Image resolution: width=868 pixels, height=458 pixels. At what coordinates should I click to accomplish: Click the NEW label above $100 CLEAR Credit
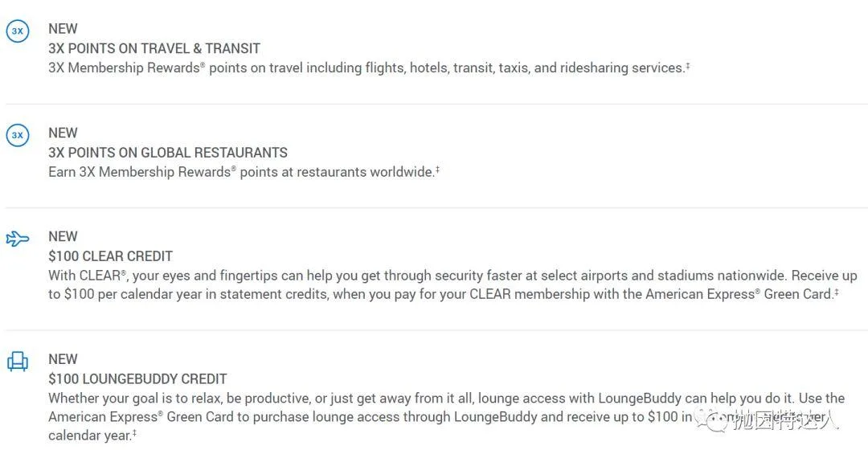(63, 236)
